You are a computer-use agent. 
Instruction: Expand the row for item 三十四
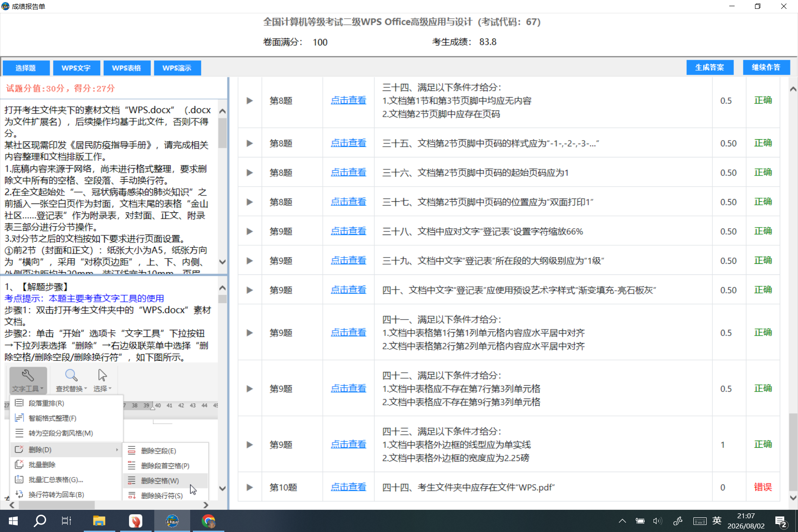pos(250,101)
